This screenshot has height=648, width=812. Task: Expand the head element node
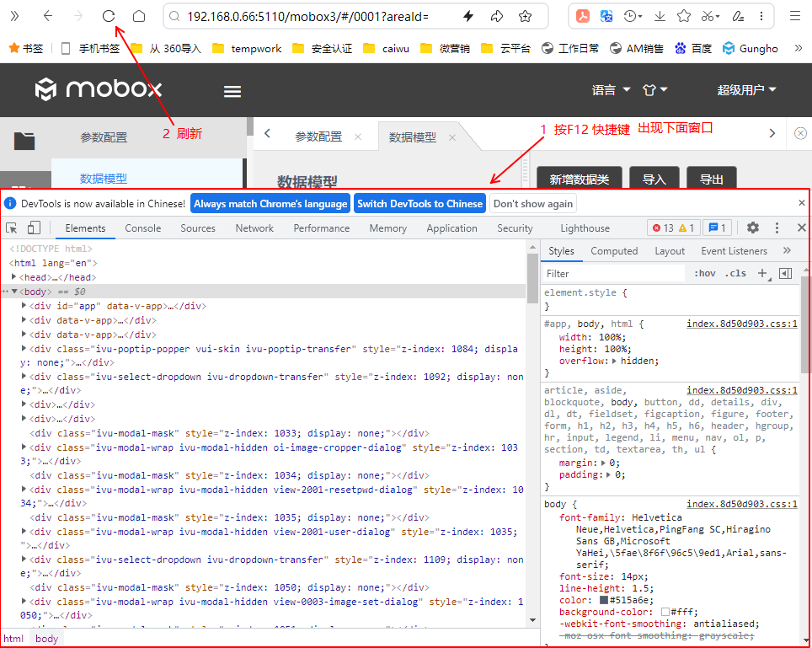(x=14, y=277)
